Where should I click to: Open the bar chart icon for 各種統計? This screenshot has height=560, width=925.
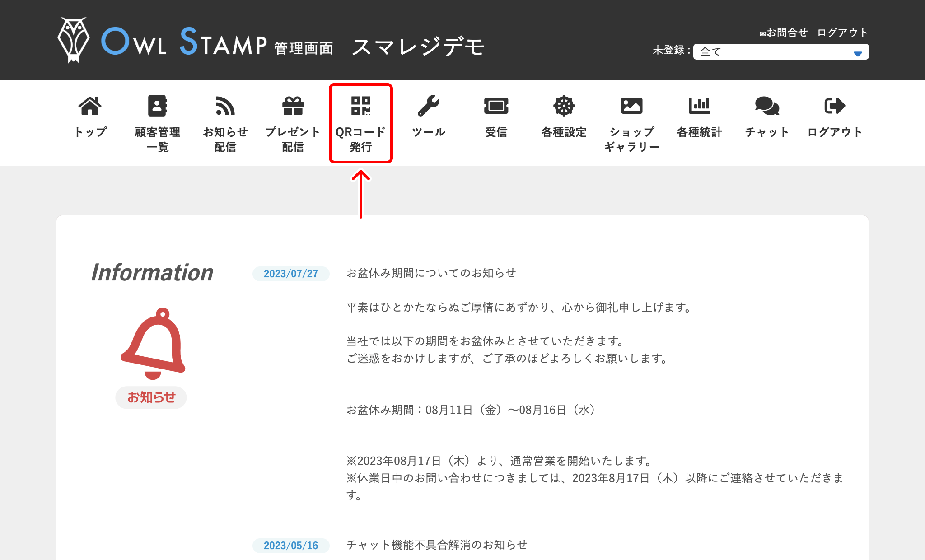pos(700,106)
